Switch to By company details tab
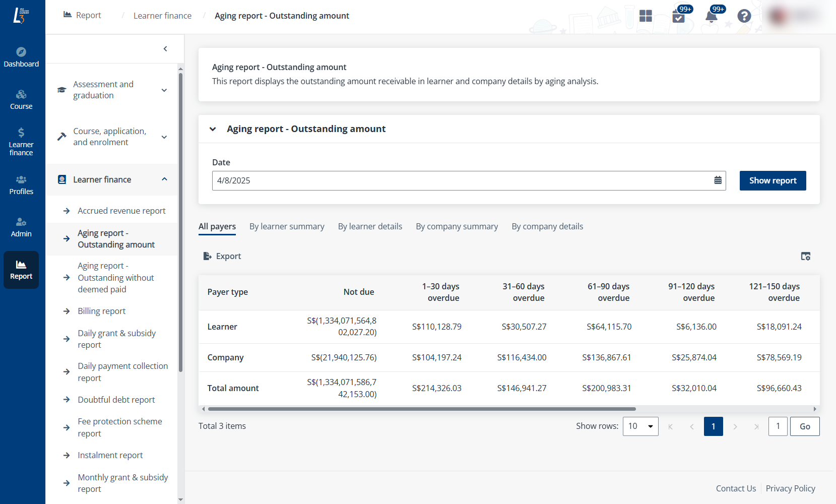The width and height of the screenshot is (836, 504). tap(547, 227)
